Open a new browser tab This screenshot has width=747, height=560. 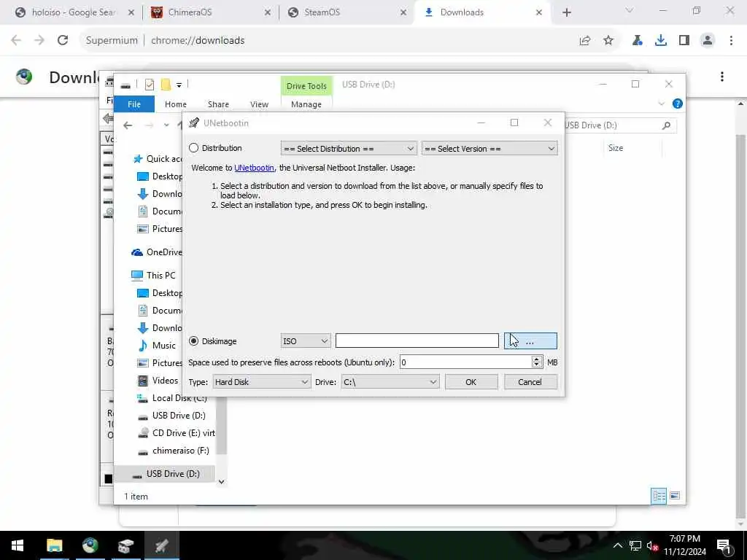pos(566,12)
